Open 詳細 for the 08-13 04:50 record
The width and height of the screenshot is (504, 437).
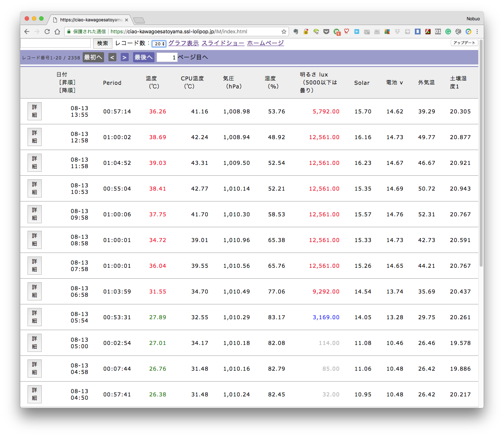point(34,394)
